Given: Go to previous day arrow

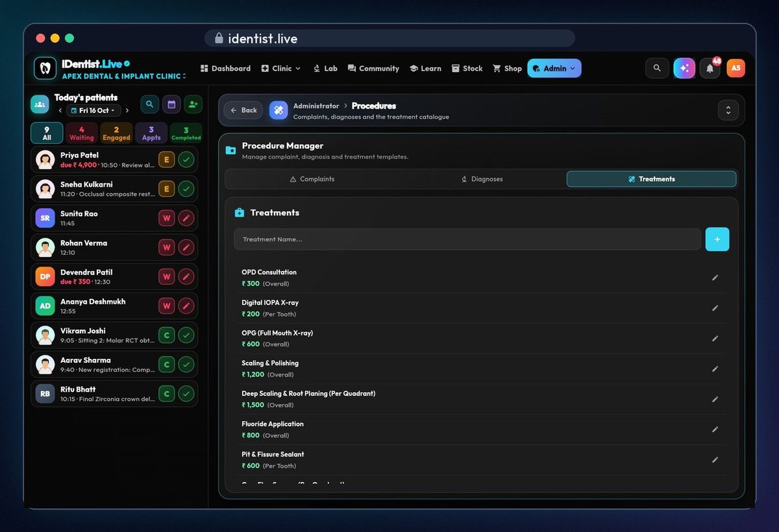Looking at the screenshot, I should point(60,111).
